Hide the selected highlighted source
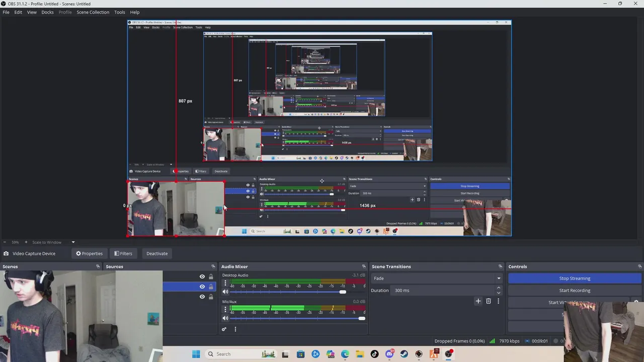Viewport: 644px width, 362px height. 202,287
